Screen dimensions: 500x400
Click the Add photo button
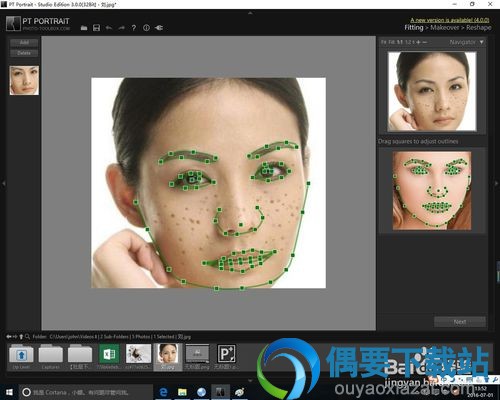coord(24,43)
